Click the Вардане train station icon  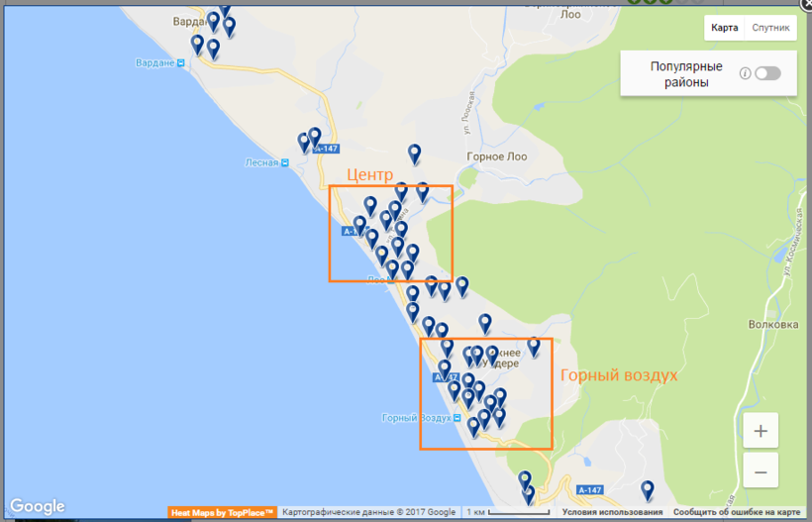(x=181, y=63)
